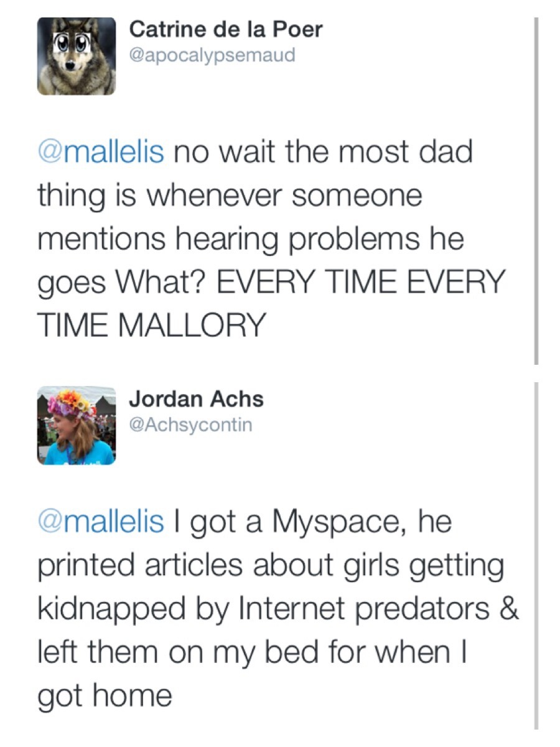Click the "got home" last line of the tweet
The image size is (560, 747).
(x=105, y=695)
